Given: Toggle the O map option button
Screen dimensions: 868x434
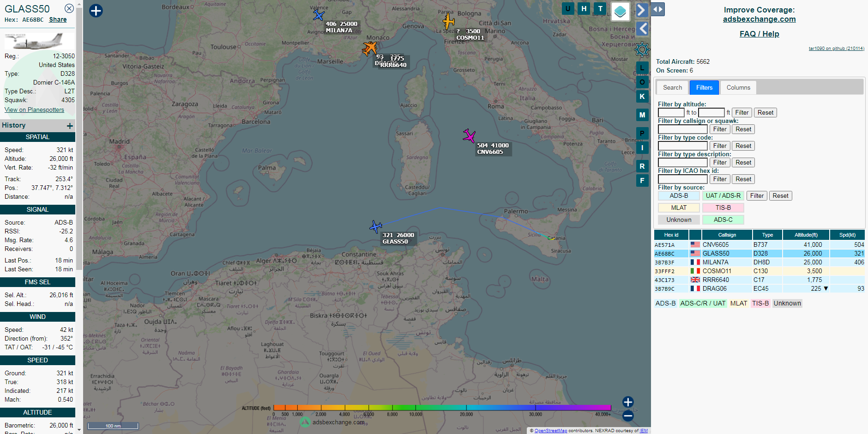Looking at the screenshot, I should click(x=642, y=82).
